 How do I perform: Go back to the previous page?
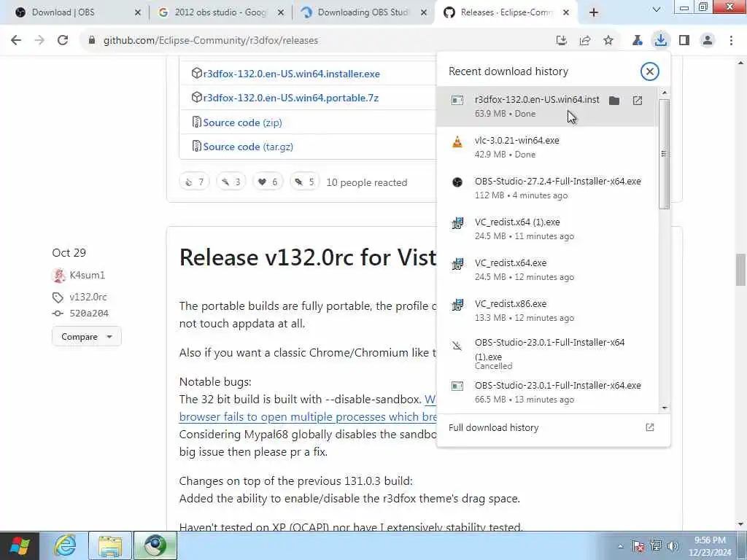coord(16,41)
